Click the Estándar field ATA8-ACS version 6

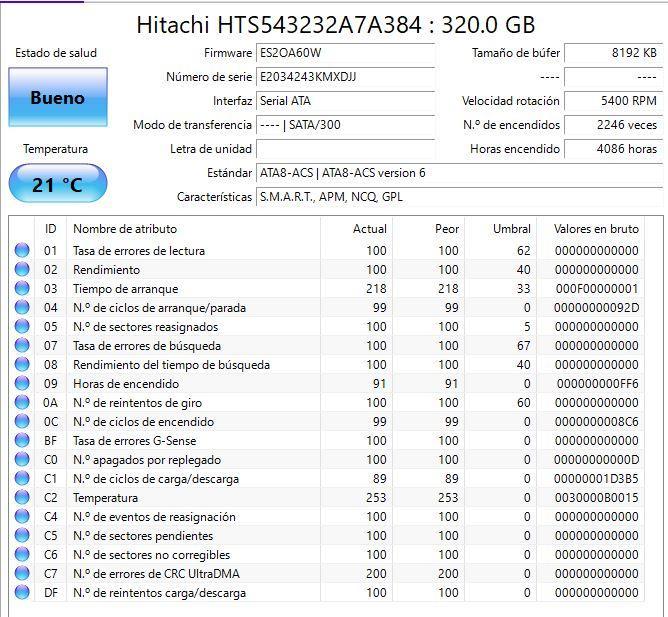(459, 173)
